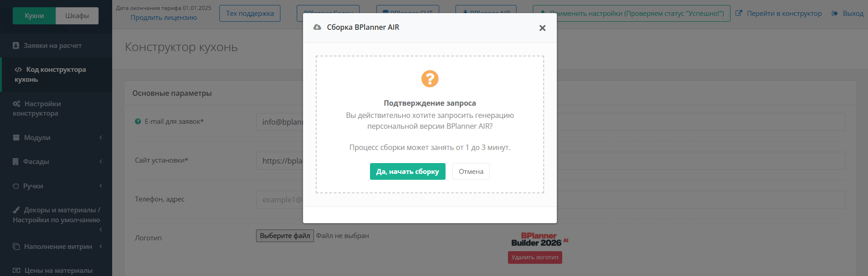
Task: Switch to the Кухни tab
Action: point(34,16)
